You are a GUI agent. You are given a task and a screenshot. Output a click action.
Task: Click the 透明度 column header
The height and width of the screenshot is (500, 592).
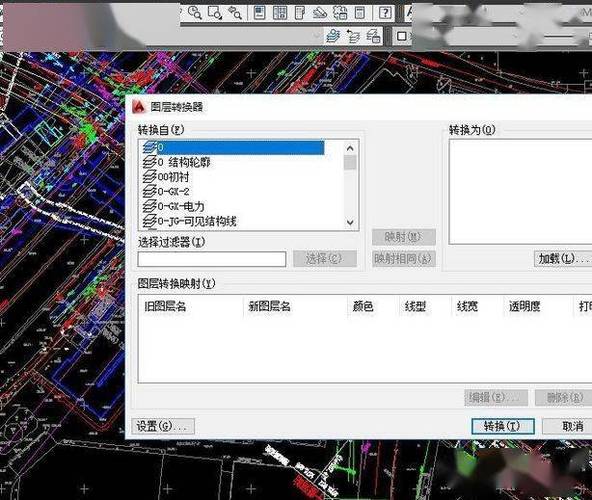[x=539, y=306]
